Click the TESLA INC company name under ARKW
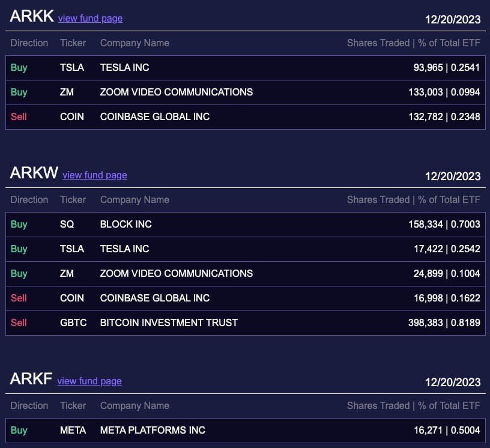 124,249
